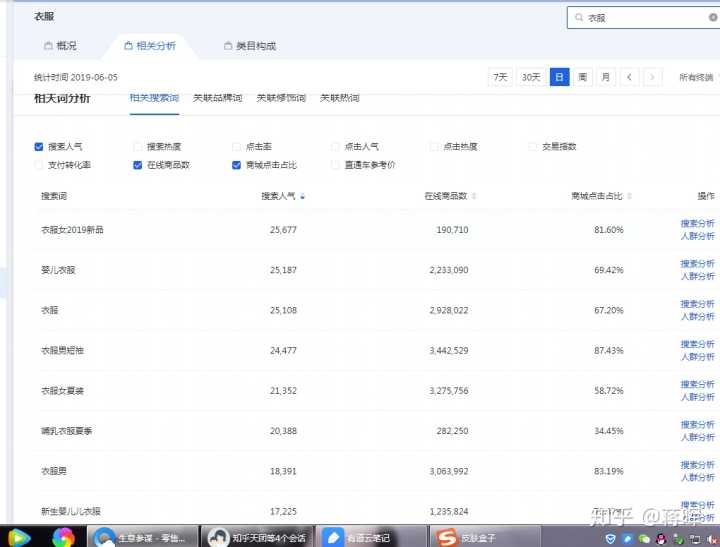Image resolution: width=720 pixels, height=547 pixels.
Task: Click the search magnifier icon
Action: pyautogui.click(x=579, y=18)
